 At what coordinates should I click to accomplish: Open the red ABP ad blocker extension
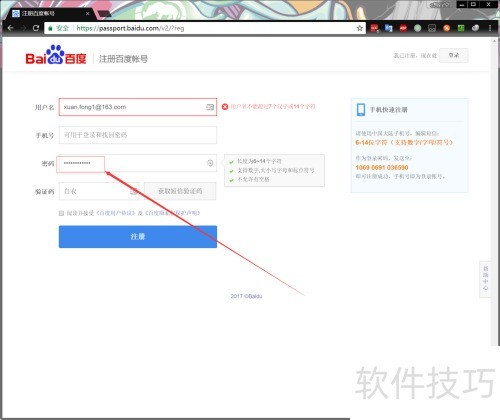point(403,28)
